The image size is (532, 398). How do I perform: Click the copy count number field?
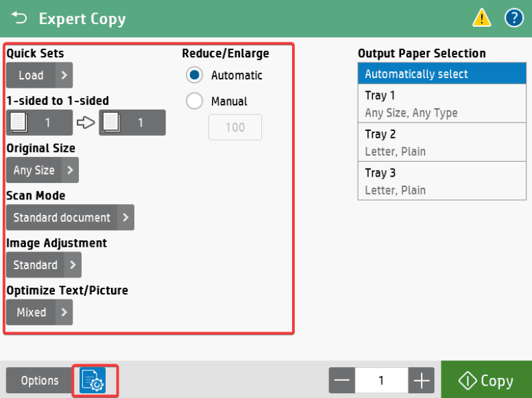click(381, 381)
